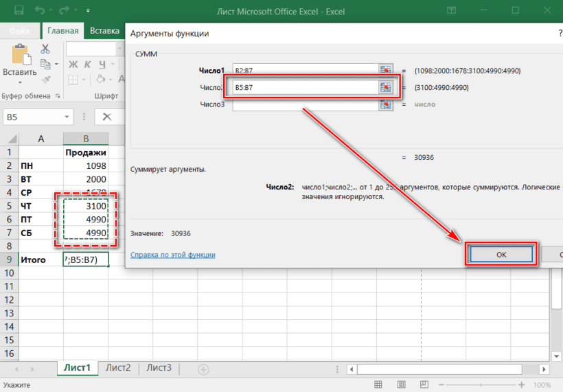The height and width of the screenshot is (392, 563).
Task: Open the Quick Access Toolbar customize arrow
Action: click(88, 11)
